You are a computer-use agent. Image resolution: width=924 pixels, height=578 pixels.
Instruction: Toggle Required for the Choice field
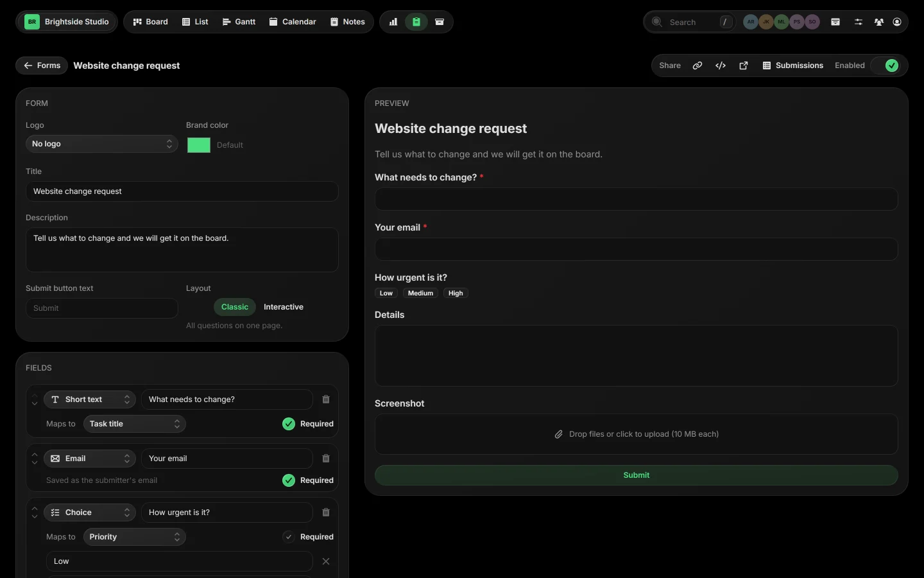click(289, 537)
